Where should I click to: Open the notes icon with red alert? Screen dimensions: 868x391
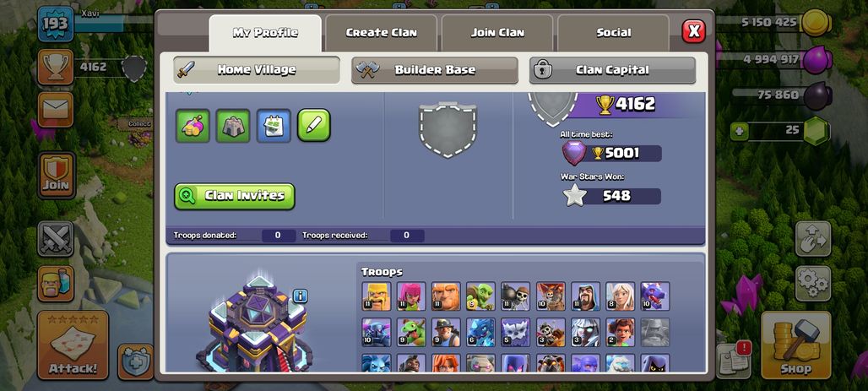tap(733, 361)
